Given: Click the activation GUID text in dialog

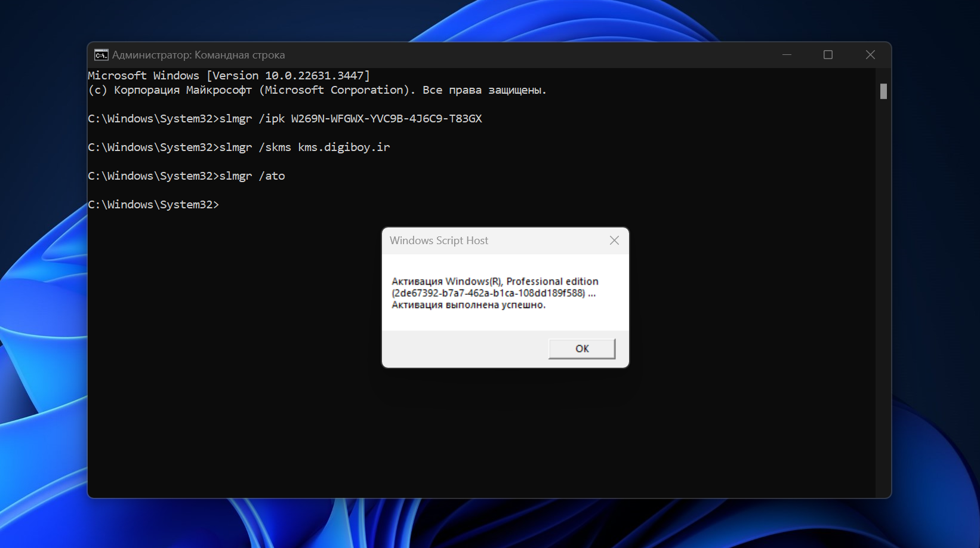Looking at the screenshot, I should pos(489,293).
